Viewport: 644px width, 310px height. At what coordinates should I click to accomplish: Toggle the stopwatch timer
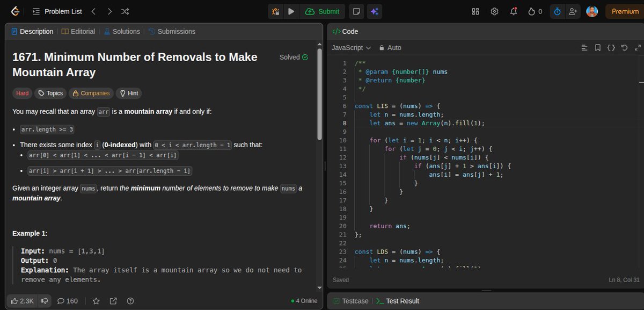point(558,11)
